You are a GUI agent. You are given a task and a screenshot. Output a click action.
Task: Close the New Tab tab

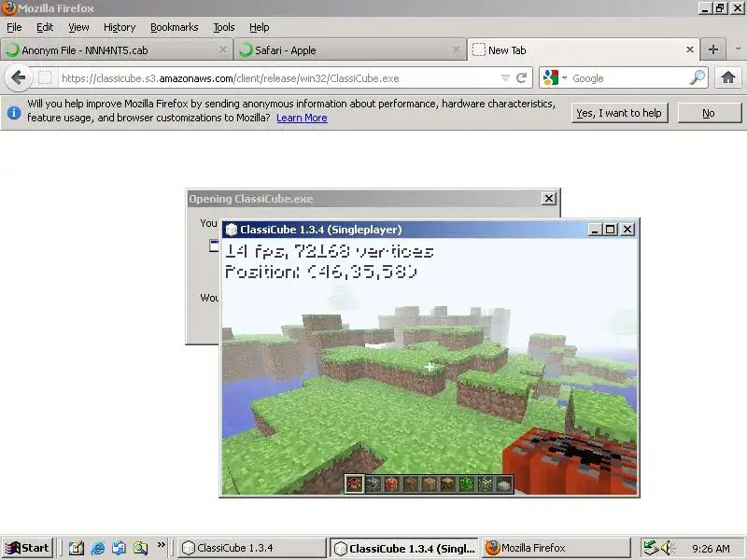pyautogui.click(x=689, y=49)
